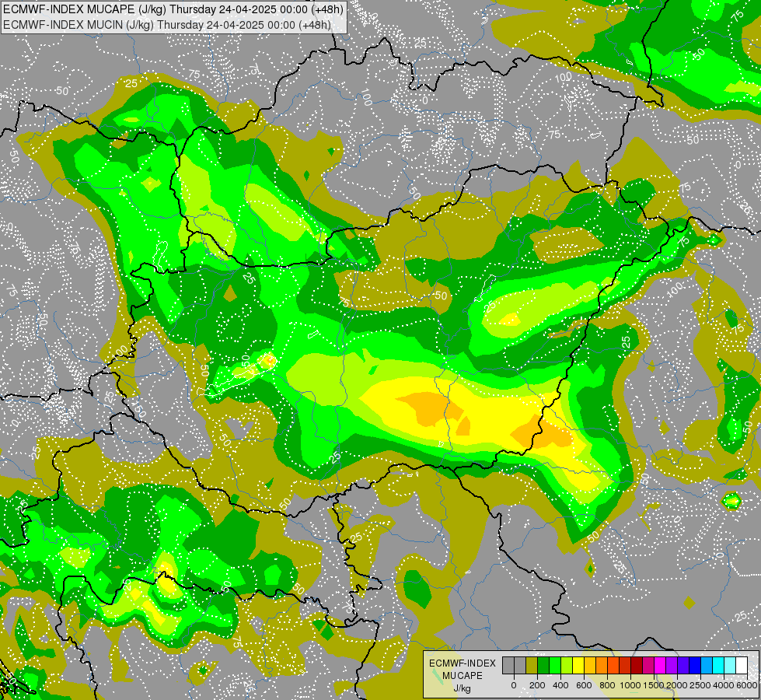Select the lime yellow-green legend swatch
Screen dimensions: 761x700
click(567, 665)
